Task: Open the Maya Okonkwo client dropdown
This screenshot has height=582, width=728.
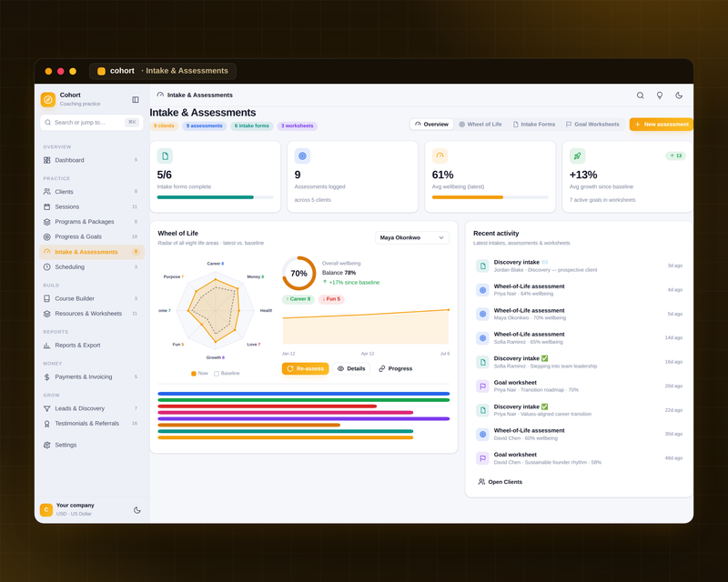Action: point(412,237)
